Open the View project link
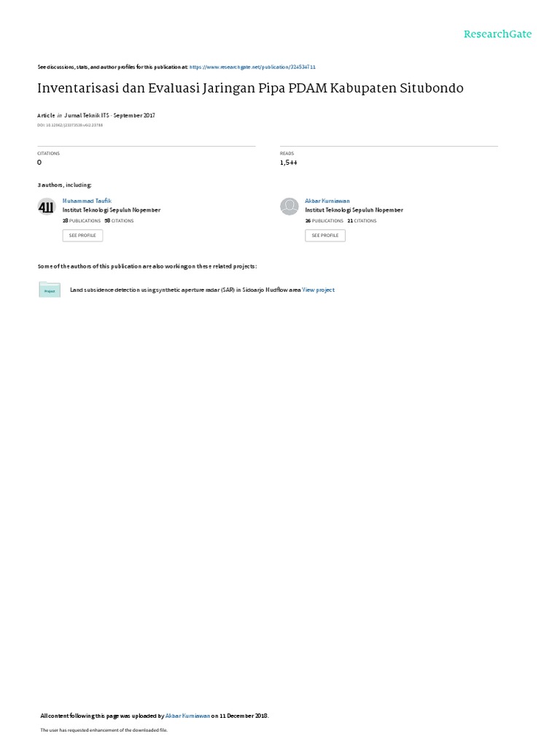Image resolution: width=560 pixels, height=747 pixels. pyautogui.click(x=318, y=290)
